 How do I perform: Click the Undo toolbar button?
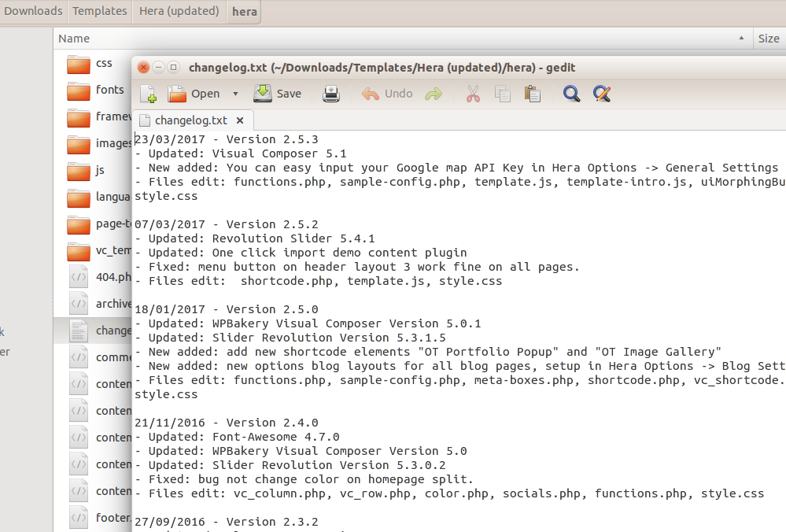tap(387, 94)
